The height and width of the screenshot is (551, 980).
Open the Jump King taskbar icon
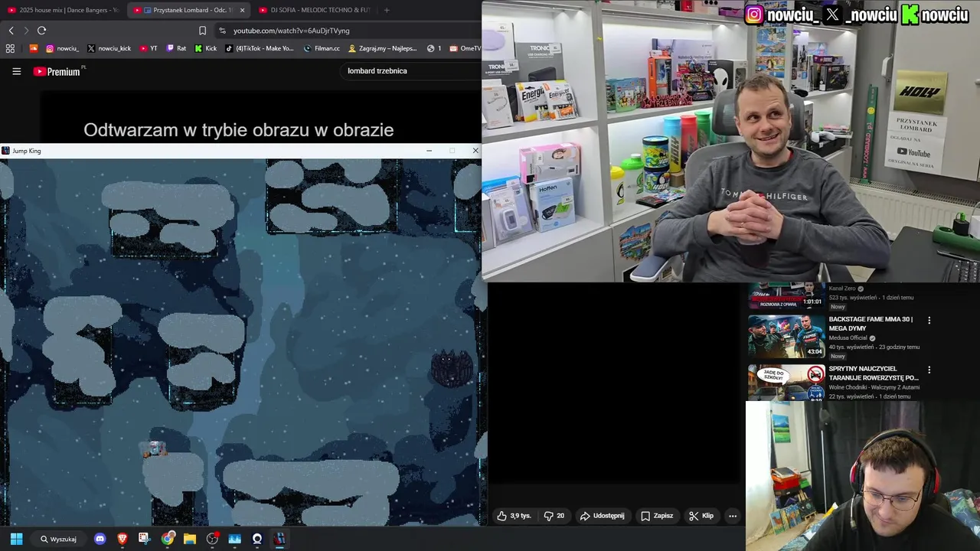(x=279, y=539)
